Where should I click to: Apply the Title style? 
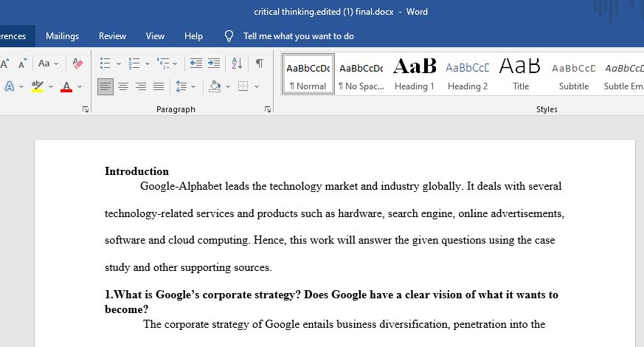[x=520, y=75]
